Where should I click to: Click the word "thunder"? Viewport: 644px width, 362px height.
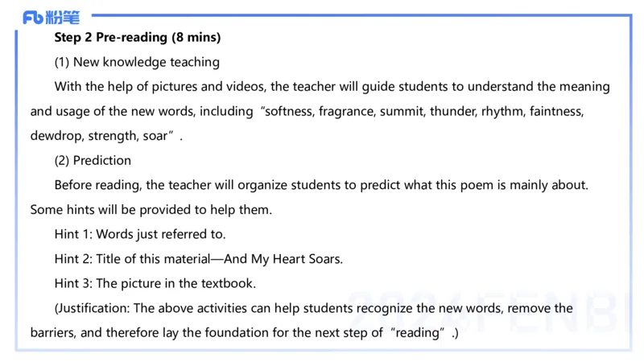pos(454,111)
